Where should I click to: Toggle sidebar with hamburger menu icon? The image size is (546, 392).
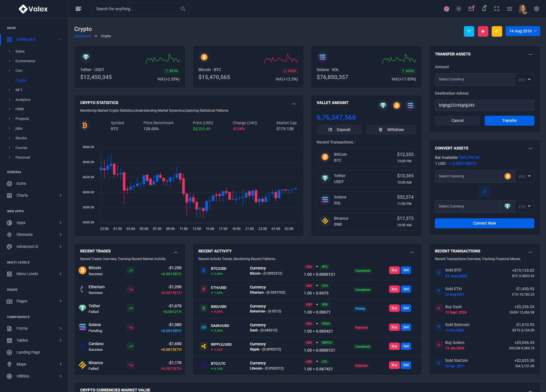click(78, 9)
